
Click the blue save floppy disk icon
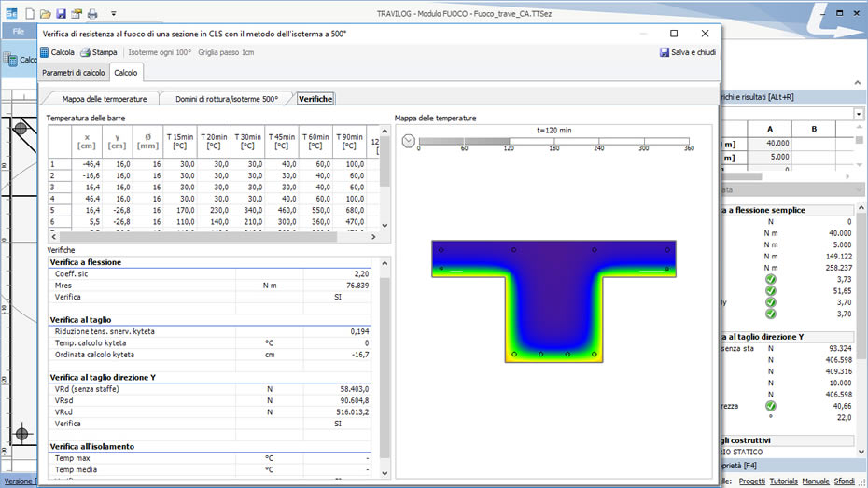tap(61, 14)
